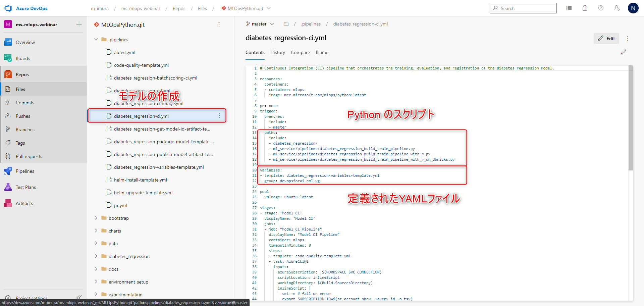
Task: Open file more actions menu next to Edit
Action: (628, 38)
